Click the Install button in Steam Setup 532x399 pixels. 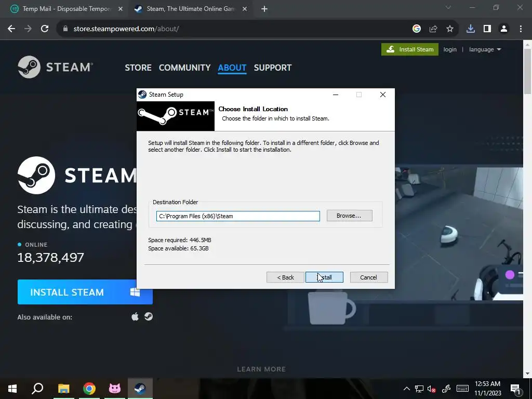click(x=324, y=277)
